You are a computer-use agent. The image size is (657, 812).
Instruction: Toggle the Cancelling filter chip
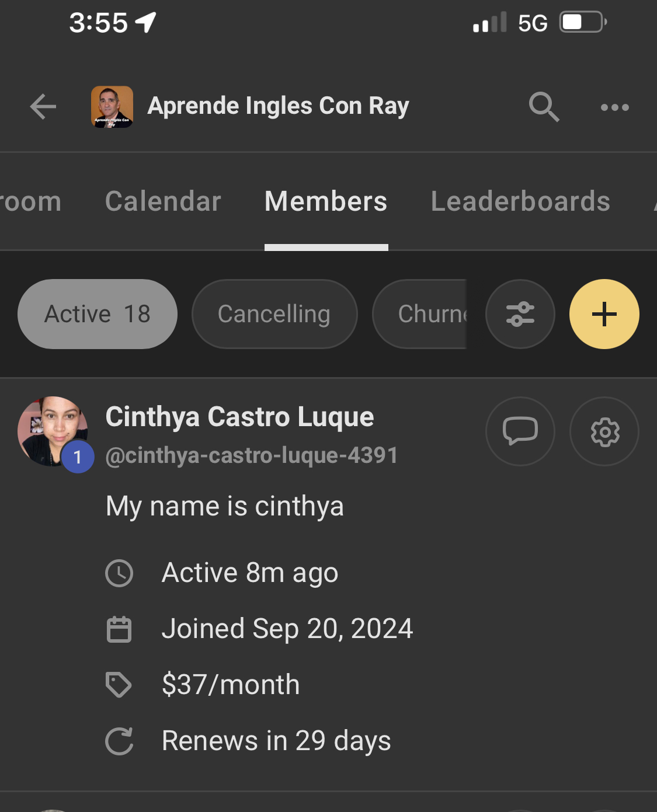pos(274,314)
